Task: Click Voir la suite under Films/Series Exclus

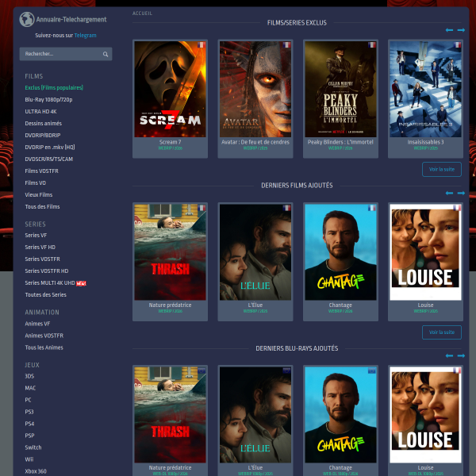Action: (x=441, y=169)
